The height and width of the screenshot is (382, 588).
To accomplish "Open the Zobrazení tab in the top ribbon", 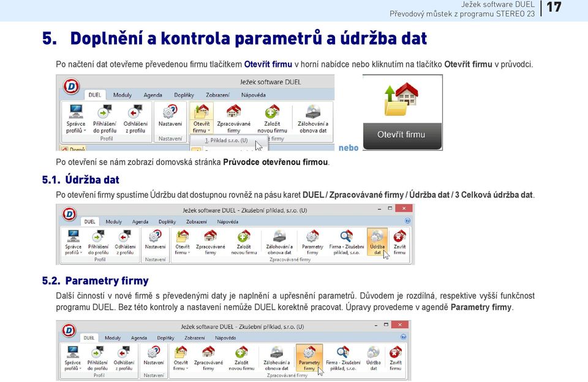I will pyautogui.click(x=217, y=95).
